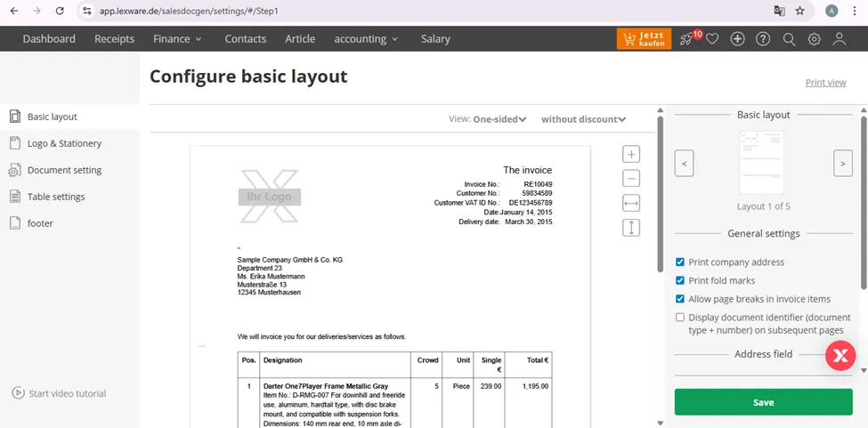Click the settings panel vertical scrollbar

[864, 202]
